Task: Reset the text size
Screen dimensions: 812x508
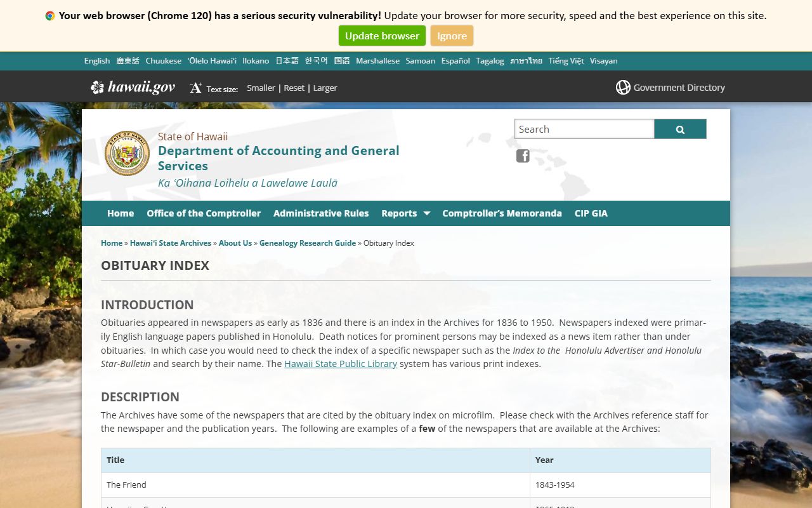Action: pyautogui.click(x=294, y=88)
